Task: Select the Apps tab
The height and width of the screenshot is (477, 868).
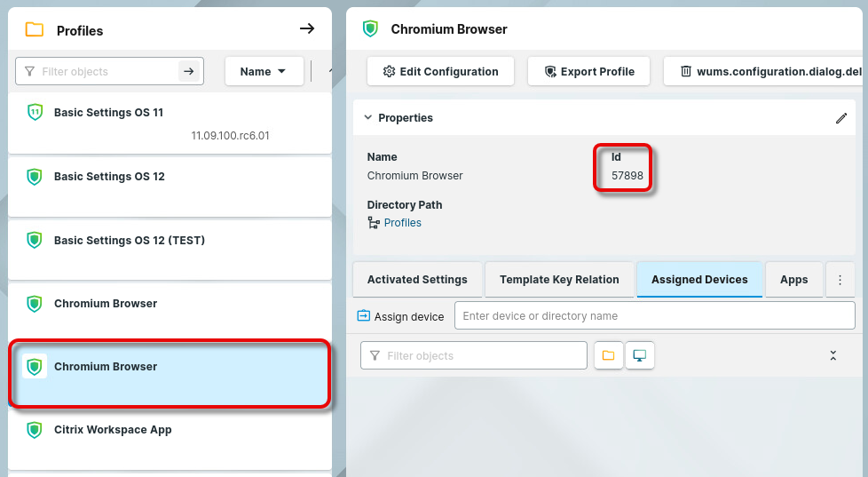Action: 793,279
